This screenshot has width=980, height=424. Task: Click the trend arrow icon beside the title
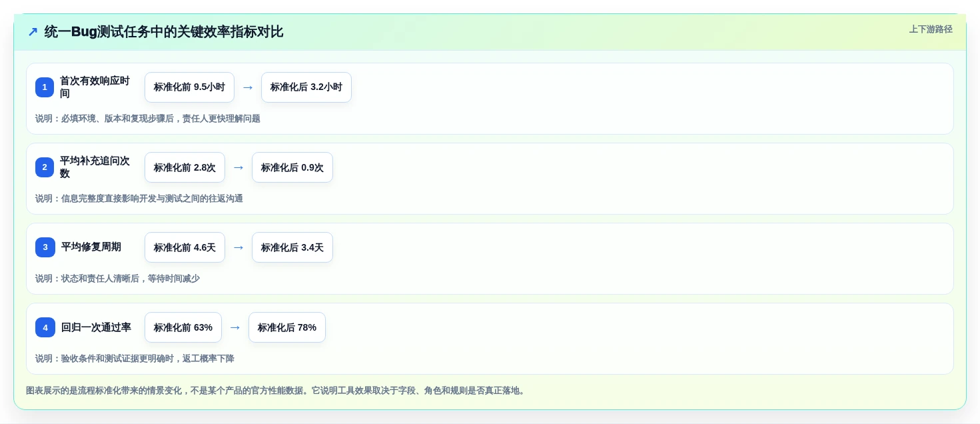click(33, 32)
